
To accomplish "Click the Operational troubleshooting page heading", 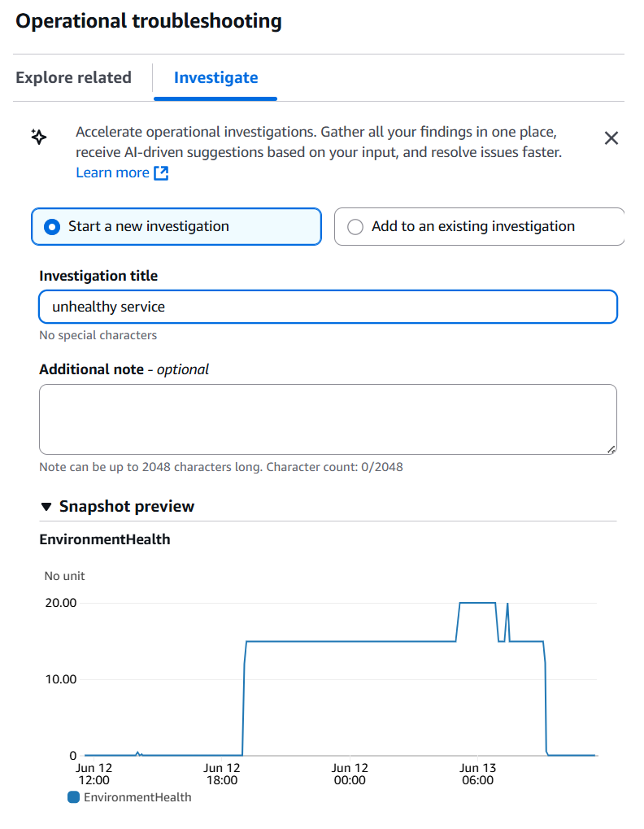I will [147, 20].
